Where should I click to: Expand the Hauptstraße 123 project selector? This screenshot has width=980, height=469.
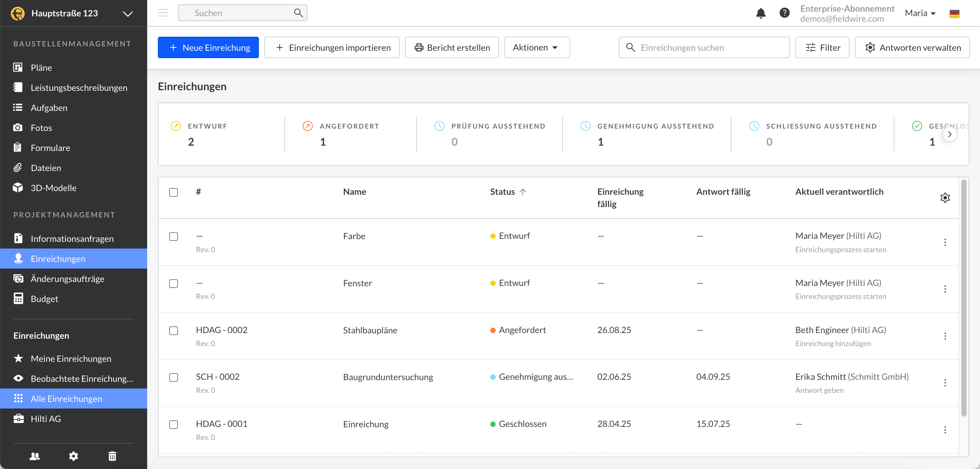coord(127,14)
